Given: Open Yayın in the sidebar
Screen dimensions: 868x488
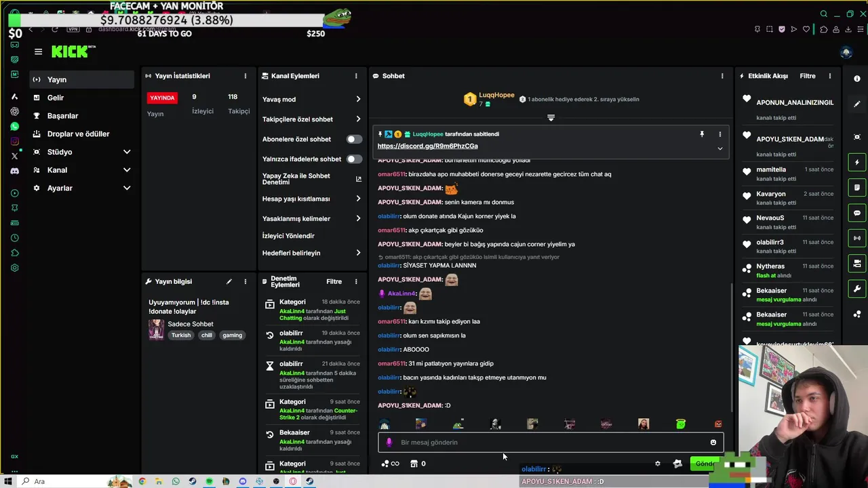Looking at the screenshot, I should point(81,79).
